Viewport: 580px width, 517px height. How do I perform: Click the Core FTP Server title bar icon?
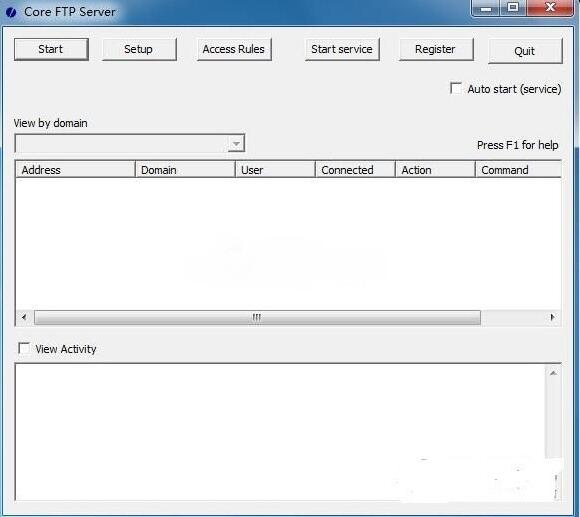(11, 12)
